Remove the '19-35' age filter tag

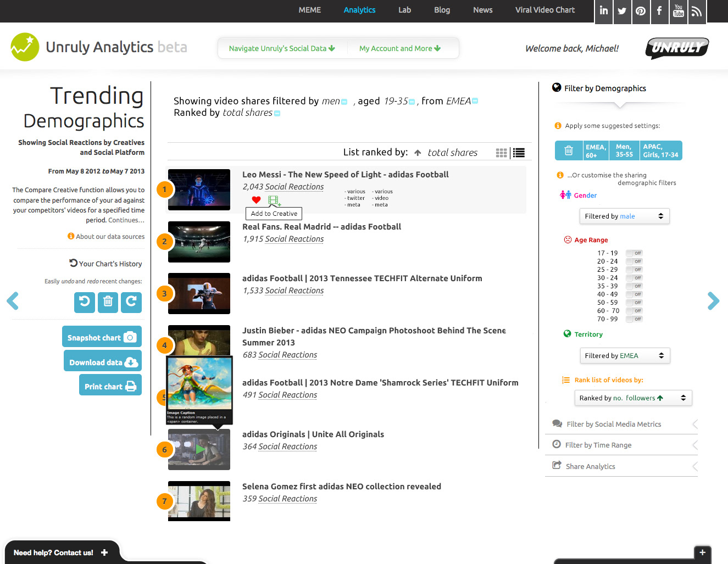pos(412,102)
